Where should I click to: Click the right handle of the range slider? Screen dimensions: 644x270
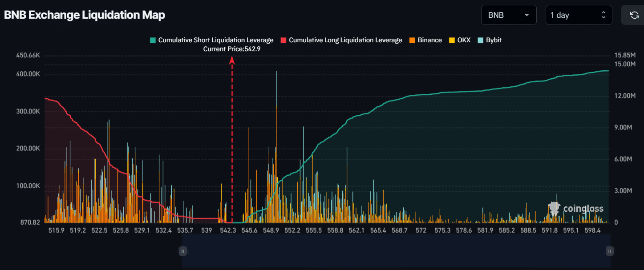[610, 251]
